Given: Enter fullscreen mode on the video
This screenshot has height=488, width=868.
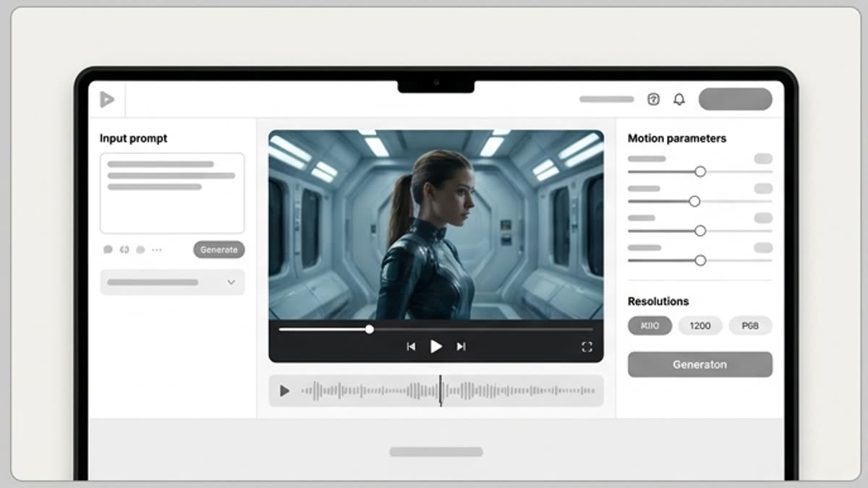Looking at the screenshot, I should (x=587, y=347).
